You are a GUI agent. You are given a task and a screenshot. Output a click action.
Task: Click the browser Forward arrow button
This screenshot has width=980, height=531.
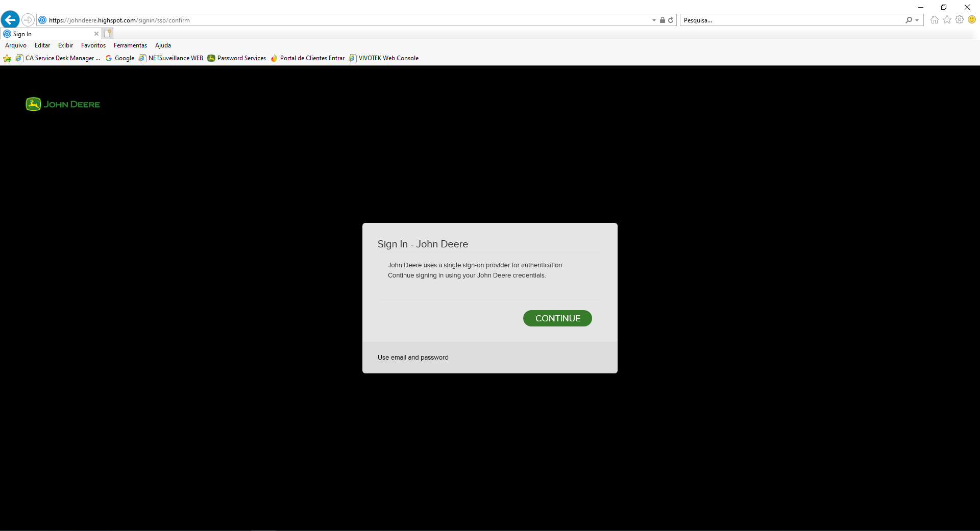coord(28,20)
